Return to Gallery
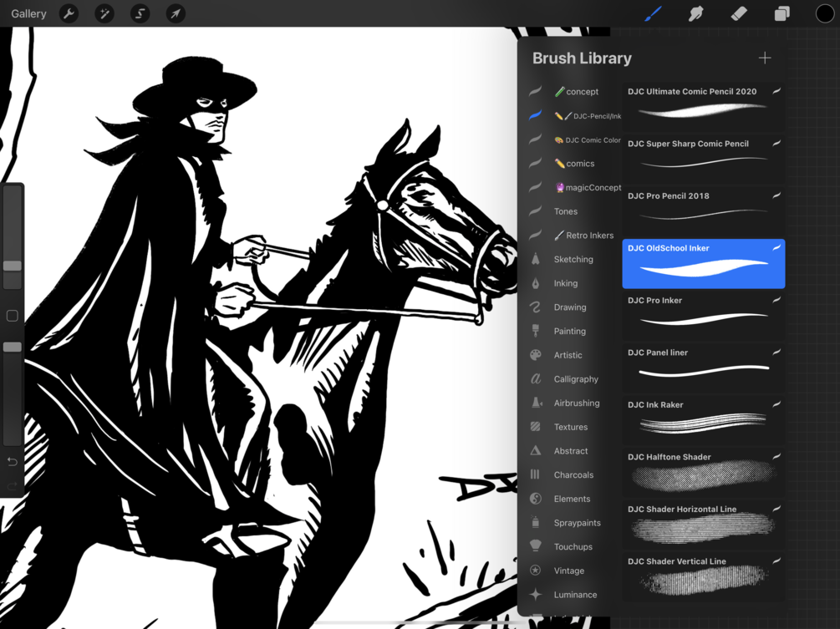 click(28, 13)
